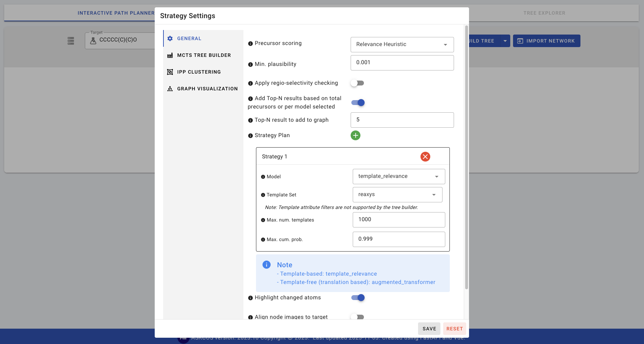This screenshot has height=344, width=644.
Task: Show info for Precursor scoring
Action: (250, 44)
